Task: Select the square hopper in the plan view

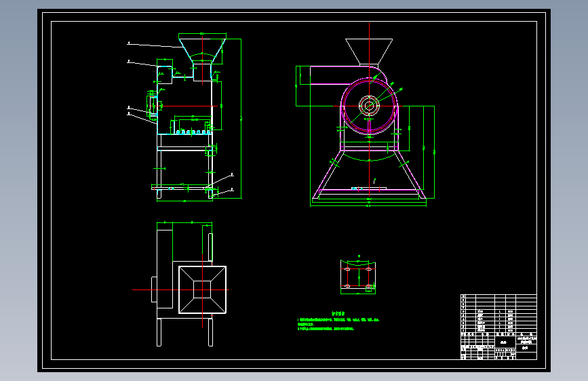Action: [x=203, y=289]
